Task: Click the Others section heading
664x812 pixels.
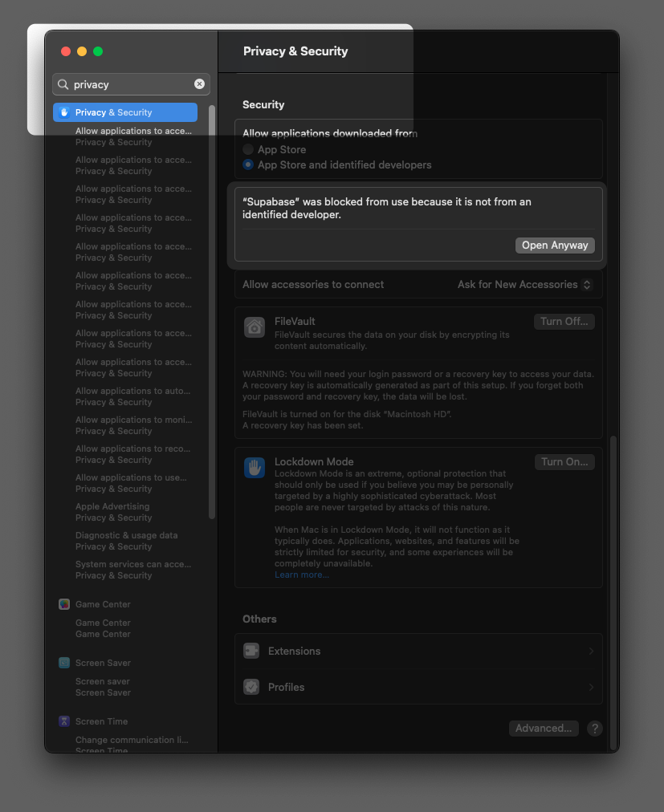Action: click(x=259, y=619)
